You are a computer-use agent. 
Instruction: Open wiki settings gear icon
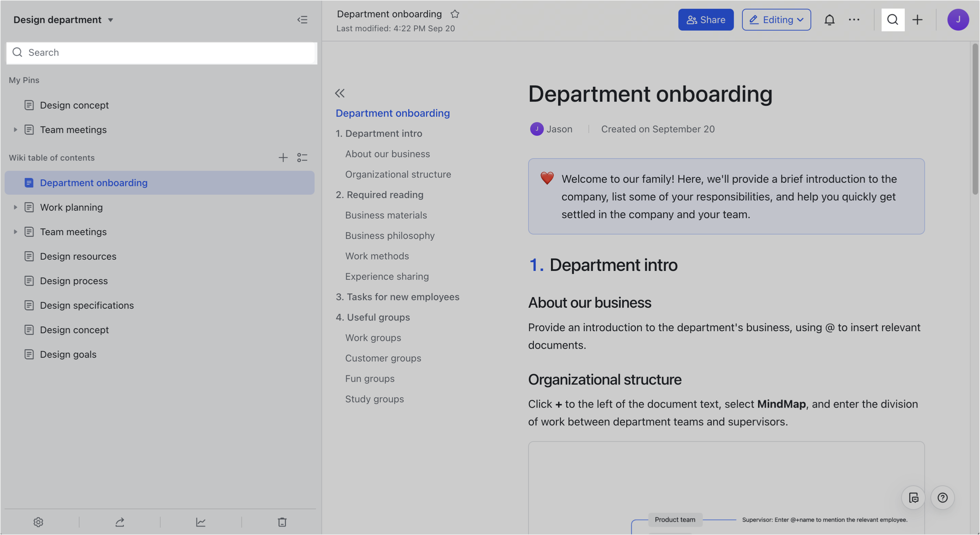38,522
